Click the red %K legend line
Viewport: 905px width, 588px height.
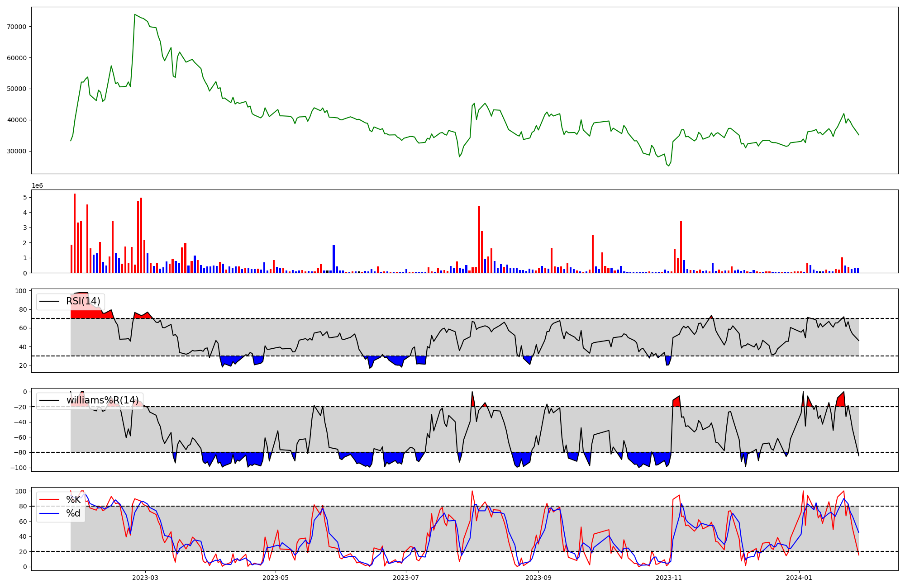[49, 500]
